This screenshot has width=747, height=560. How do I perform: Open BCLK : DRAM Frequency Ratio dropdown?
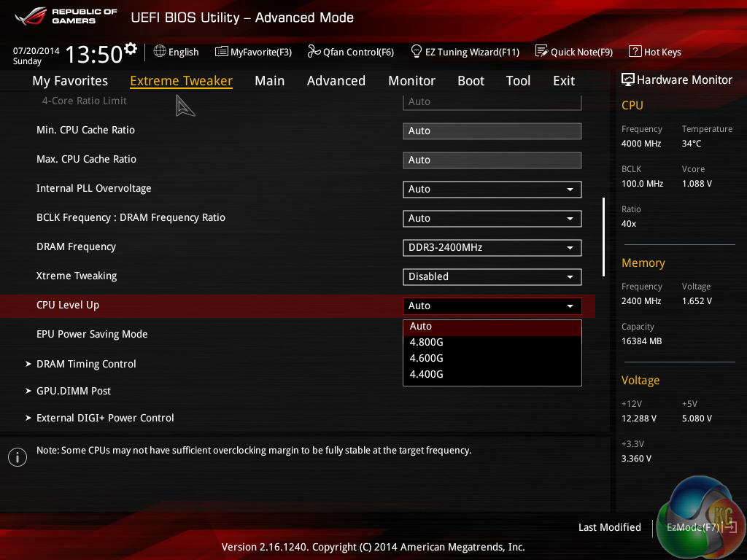tap(492, 218)
